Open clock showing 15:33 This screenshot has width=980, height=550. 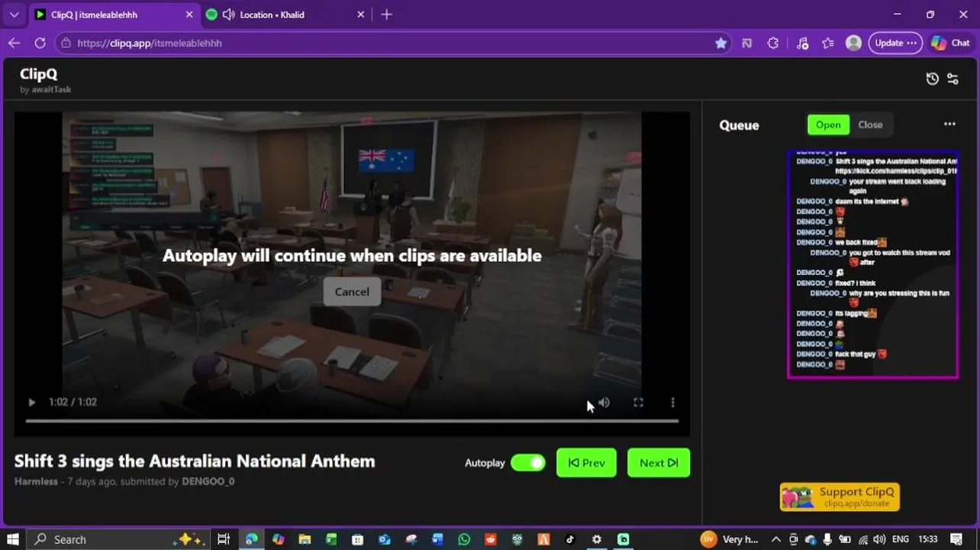(x=928, y=539)
